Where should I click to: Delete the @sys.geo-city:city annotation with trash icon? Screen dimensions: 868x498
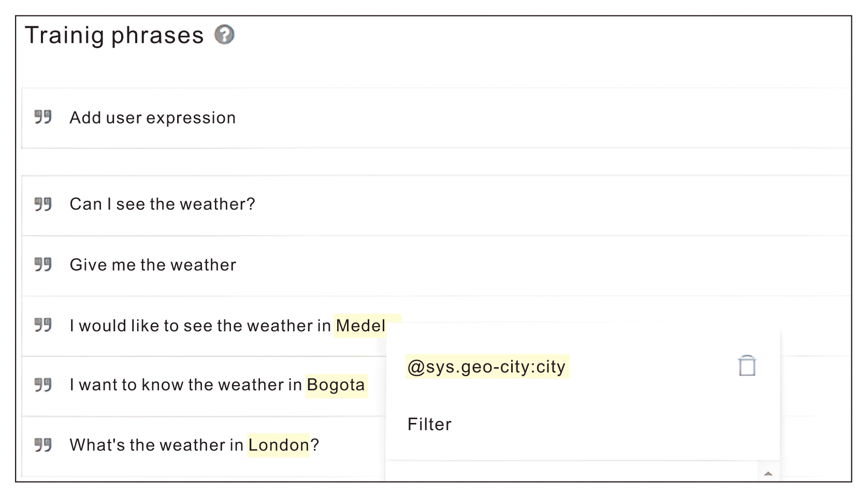(747, 365)
